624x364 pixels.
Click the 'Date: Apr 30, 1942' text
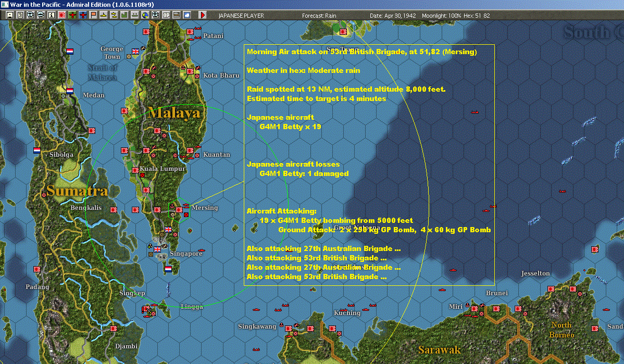(393, 16)
